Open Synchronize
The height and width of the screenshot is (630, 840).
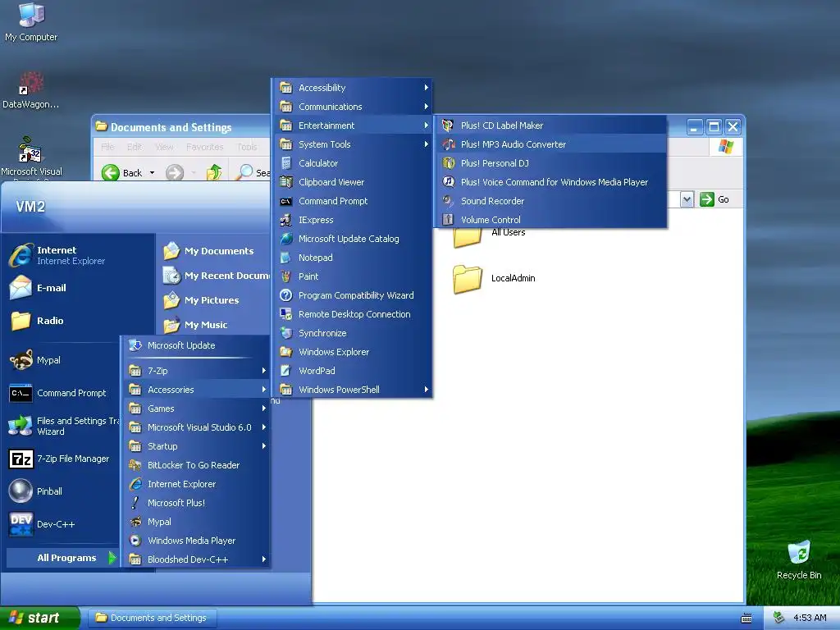coord(353,333)
